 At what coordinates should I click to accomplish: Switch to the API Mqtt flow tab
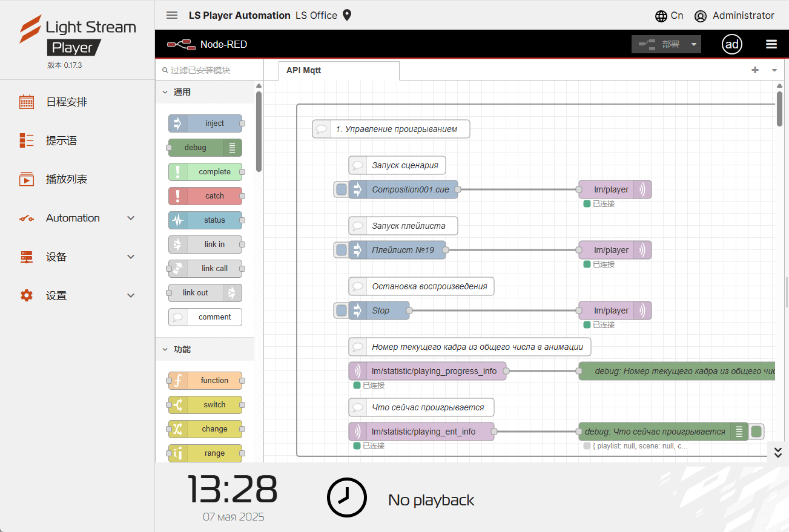pos(339,70)
